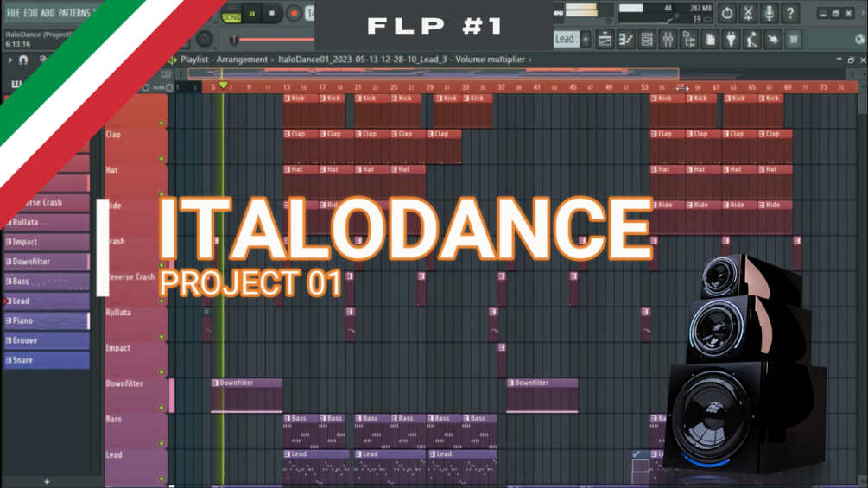Open the plugin picker plug icon
This screenshot has width=868, height=488.
(732, 39)
